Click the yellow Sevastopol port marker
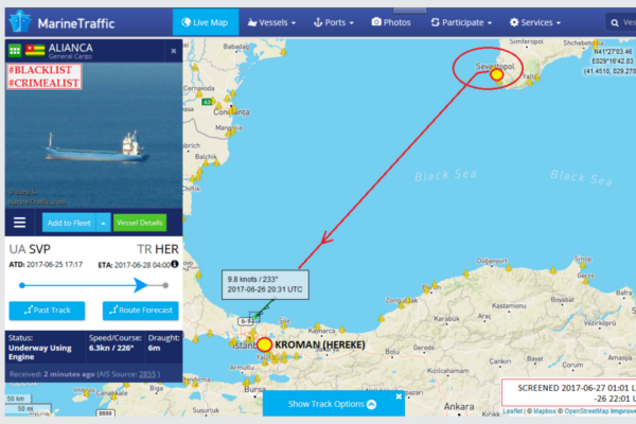636x424 pixels. pos(497,75)
